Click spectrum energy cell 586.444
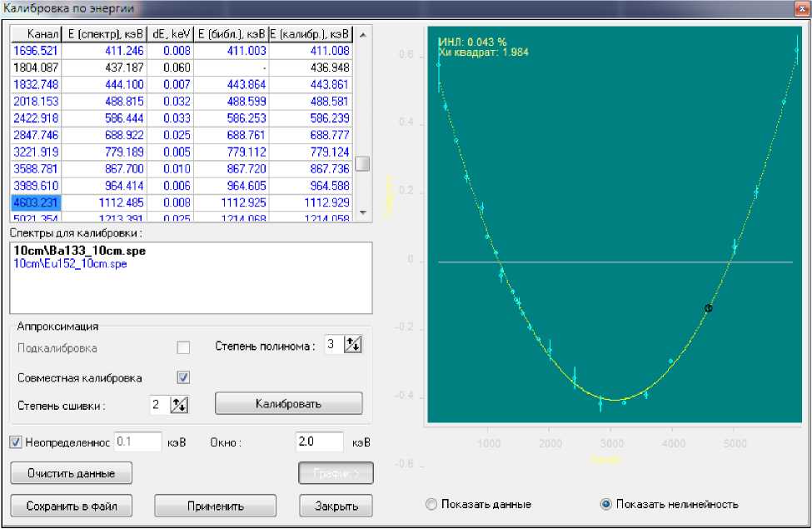The width and height of the screenshot is (812, 529). click(105, 118)
